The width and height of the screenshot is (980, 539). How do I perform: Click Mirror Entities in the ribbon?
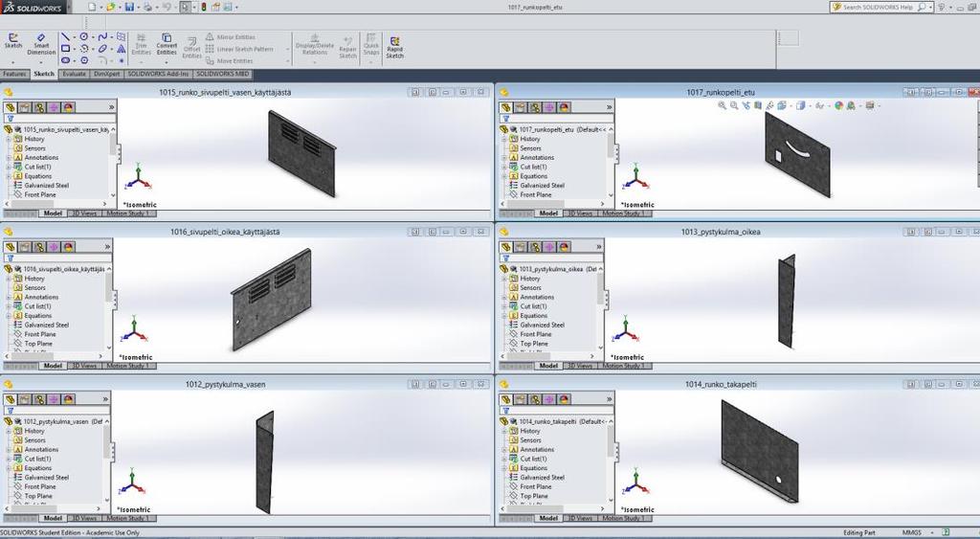(230, 37)
